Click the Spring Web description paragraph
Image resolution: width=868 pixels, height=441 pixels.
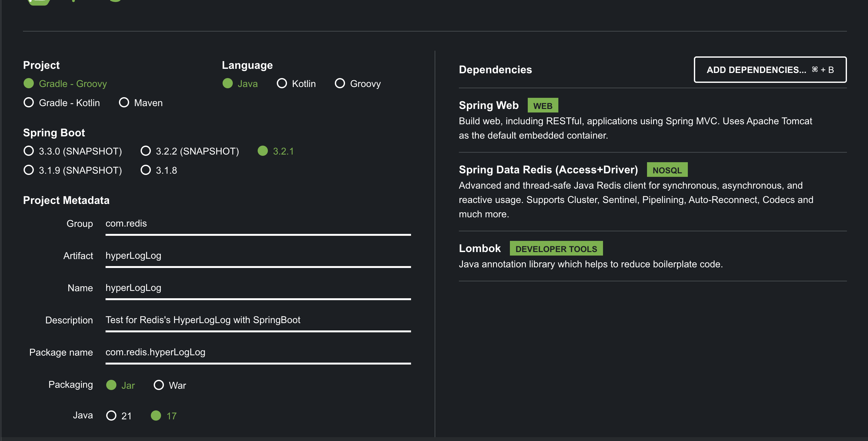[x=636, y=128]
